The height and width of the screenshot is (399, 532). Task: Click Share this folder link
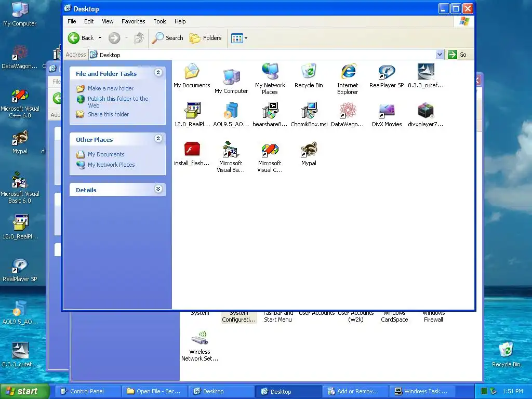[108, 114]
